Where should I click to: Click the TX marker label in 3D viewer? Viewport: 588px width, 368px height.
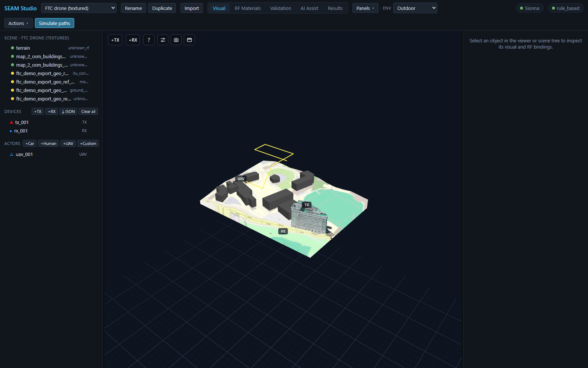(x=307, y=205)
